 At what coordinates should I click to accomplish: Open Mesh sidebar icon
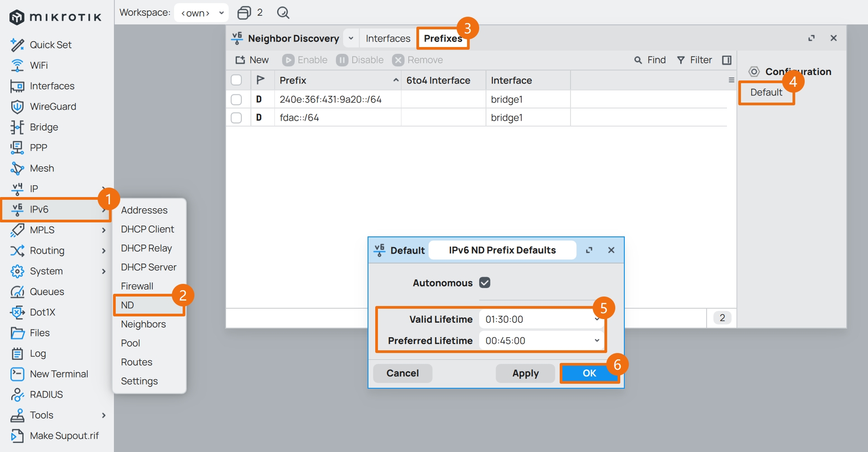point(17,168)
